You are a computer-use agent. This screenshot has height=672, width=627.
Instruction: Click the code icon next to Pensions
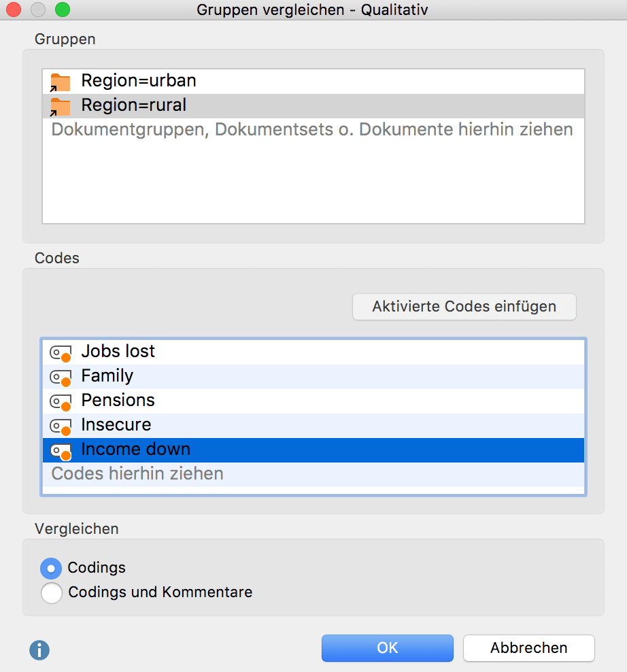pyautogui.click(x=61, y=401)
